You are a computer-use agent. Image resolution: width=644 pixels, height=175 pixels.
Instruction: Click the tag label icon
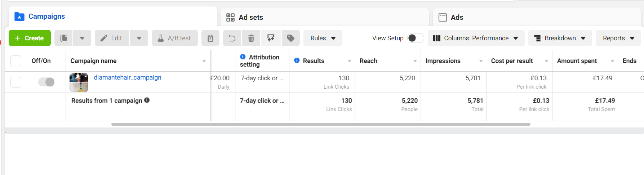point(290,38)
